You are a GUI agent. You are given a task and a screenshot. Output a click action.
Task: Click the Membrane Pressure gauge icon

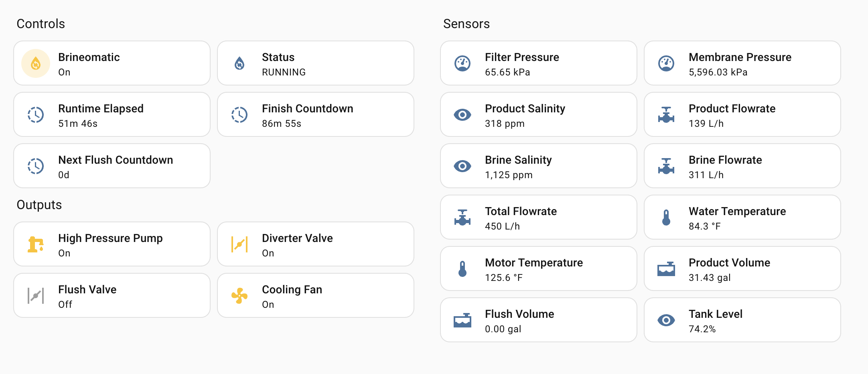pyautogui.click(x=666, y=63)
